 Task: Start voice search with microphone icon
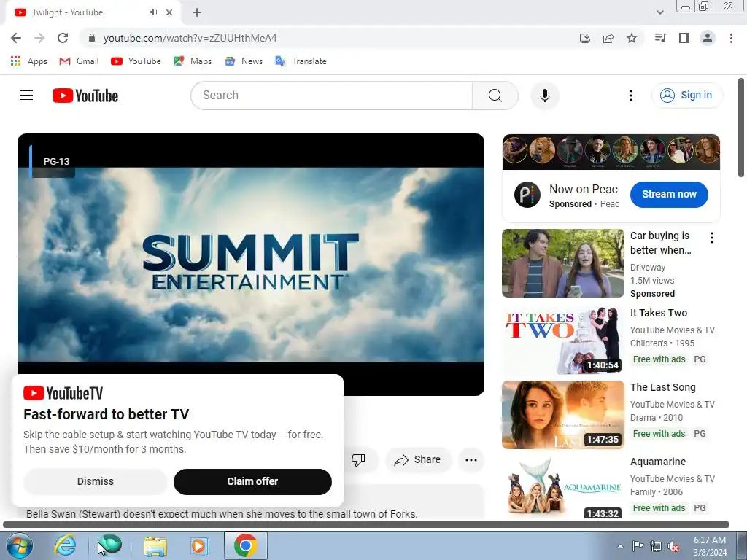click(x=544, y=96)
